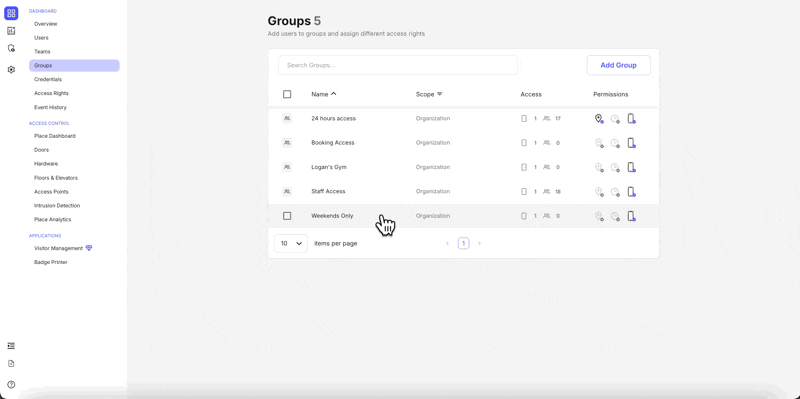Click the group icon beside Logan's Gym
Screen dimensions: 800x399
pos(287,167)
